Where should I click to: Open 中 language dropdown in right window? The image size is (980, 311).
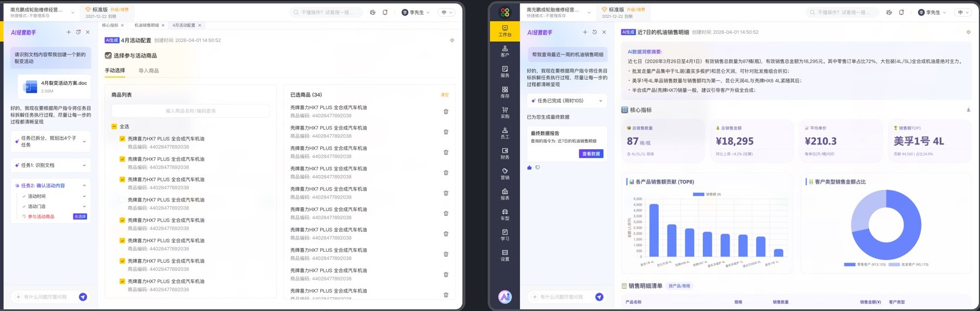(963, 12)
